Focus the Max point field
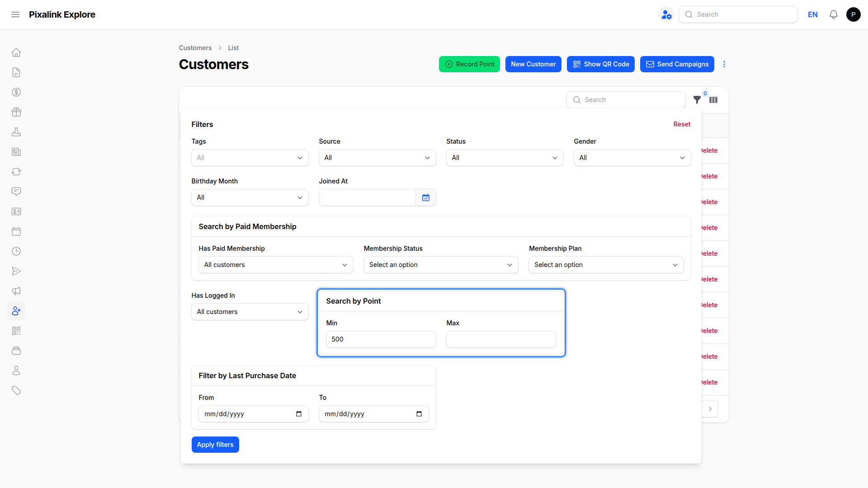This screenshot has width=868, height=488. (501, 339)
